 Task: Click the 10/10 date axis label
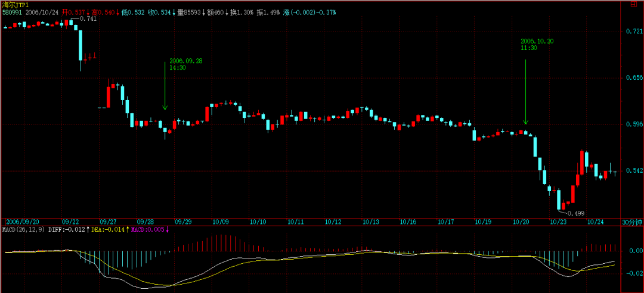[258, 222]
